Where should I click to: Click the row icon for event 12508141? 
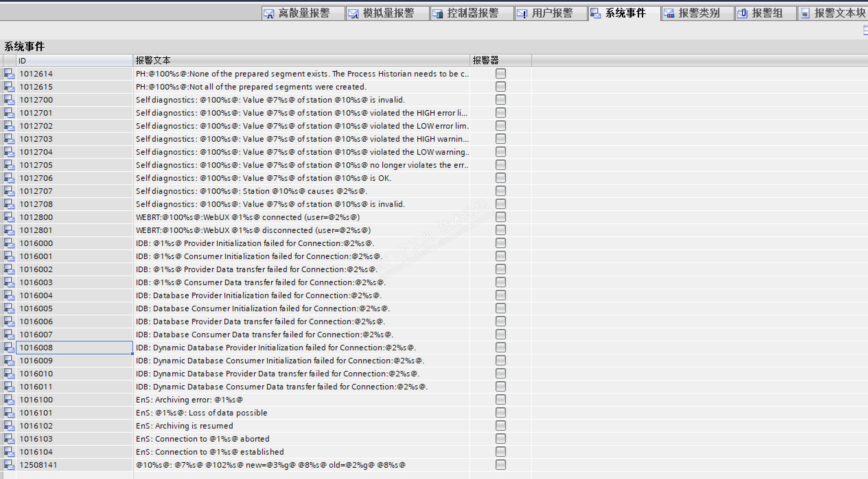tap(9, 465)
